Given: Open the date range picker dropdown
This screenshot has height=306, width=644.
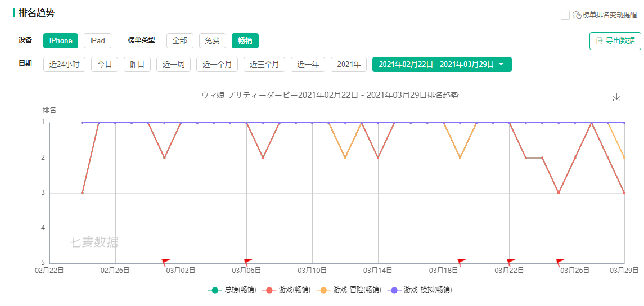Looking at the screenshot, I should click(x=442, y=65).
